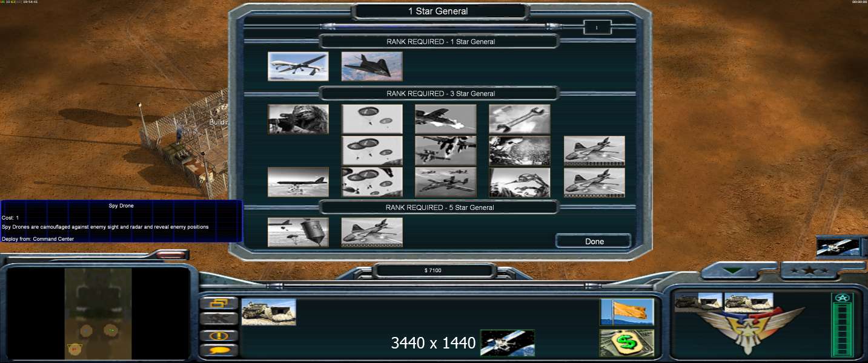Click 'RANK REQUIRED - 3 Star General' header
This screenshot has height=363, width=868.
[x=440, y=94]
